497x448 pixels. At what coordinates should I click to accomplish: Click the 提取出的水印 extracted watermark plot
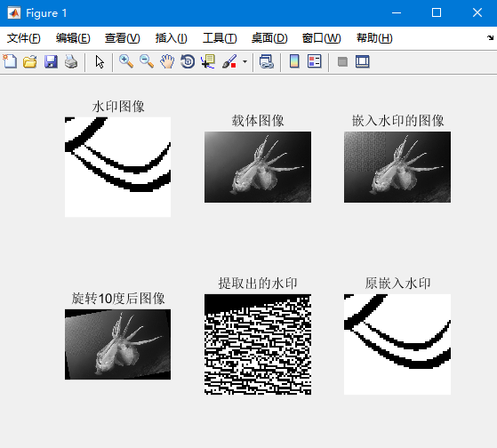[x=258, y=344]
